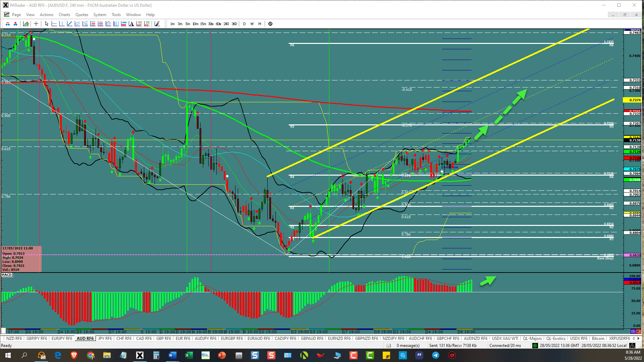Select the parallel channel lines tool
644x362 pixels.
(77, 24)
